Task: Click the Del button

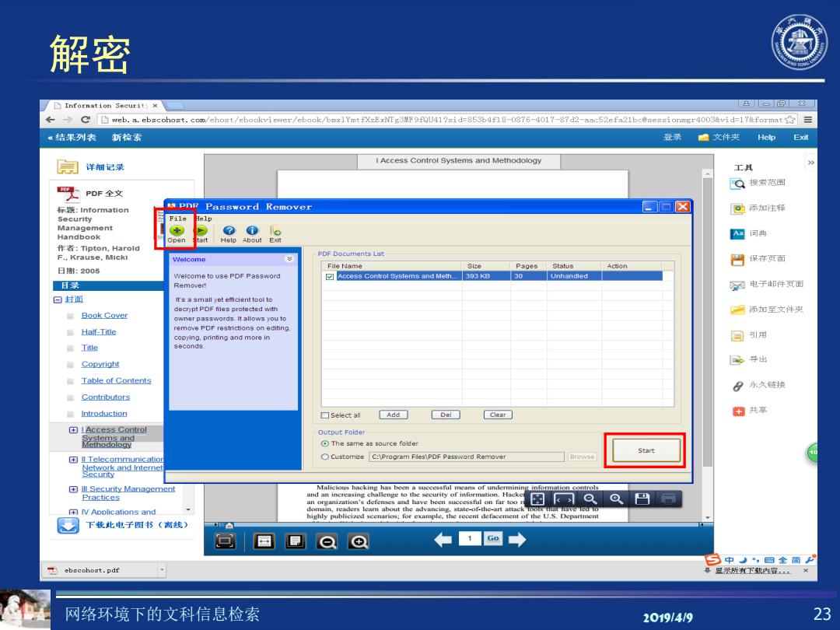Action: pyautogui.click(x=446, y=415)
